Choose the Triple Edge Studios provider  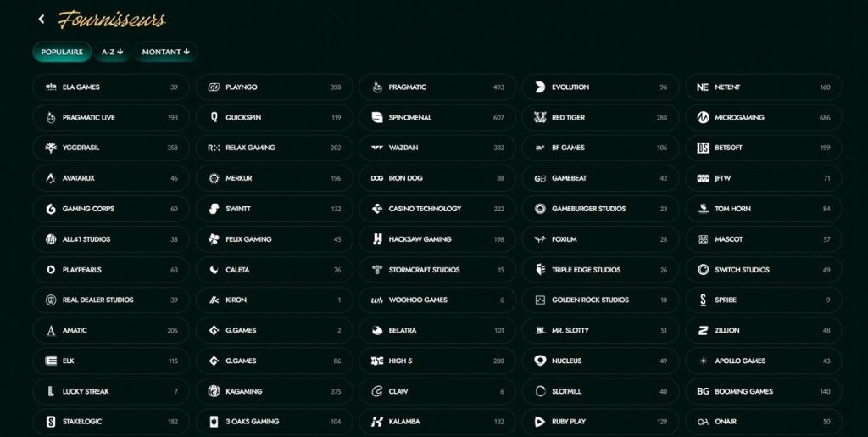click(x=600, y=270)
